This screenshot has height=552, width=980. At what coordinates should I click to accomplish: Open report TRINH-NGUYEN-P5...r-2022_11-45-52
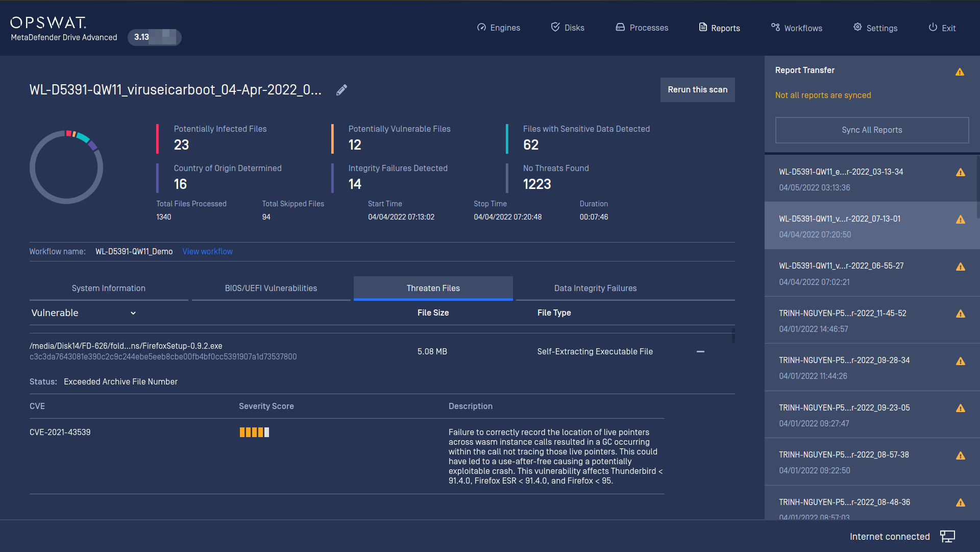click(871, 321)
